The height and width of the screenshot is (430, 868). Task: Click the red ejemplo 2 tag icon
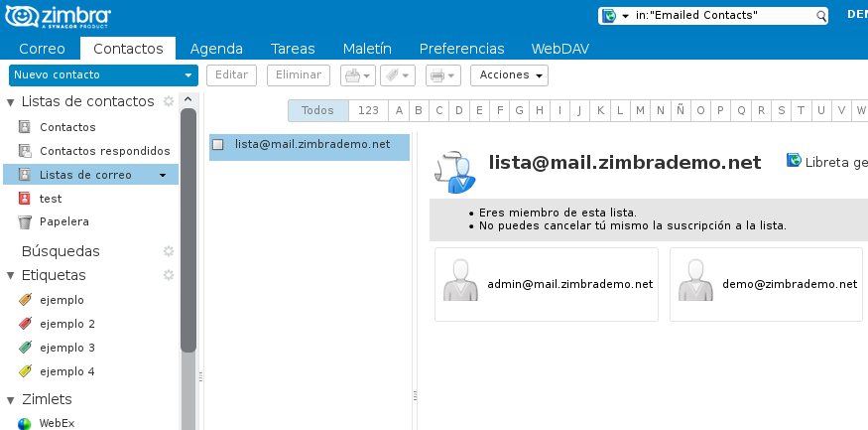[x=25, y=324]
